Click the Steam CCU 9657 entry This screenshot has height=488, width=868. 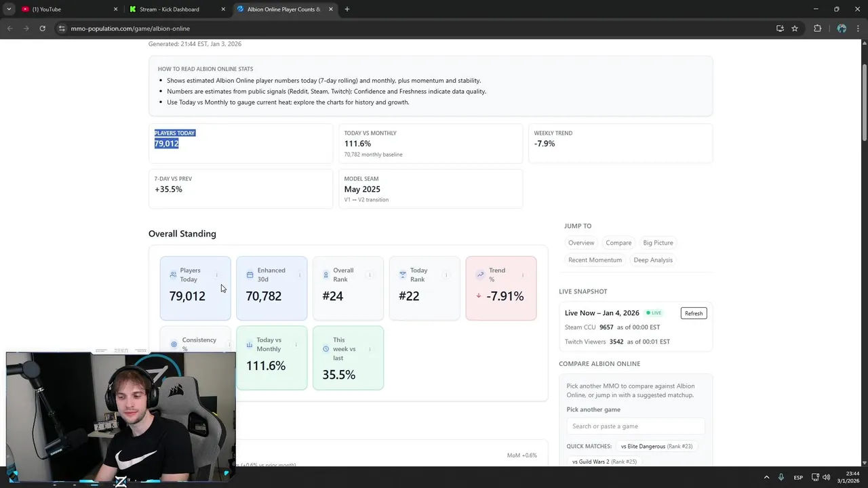click(612, 327)
